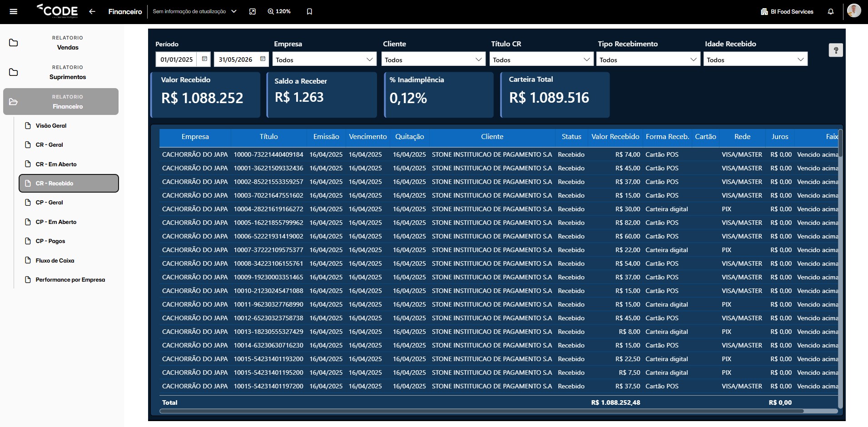Click the page icon beside Fluxo de Caixa
The height and width of the screenshot is (427, 868).
(28, 261)
